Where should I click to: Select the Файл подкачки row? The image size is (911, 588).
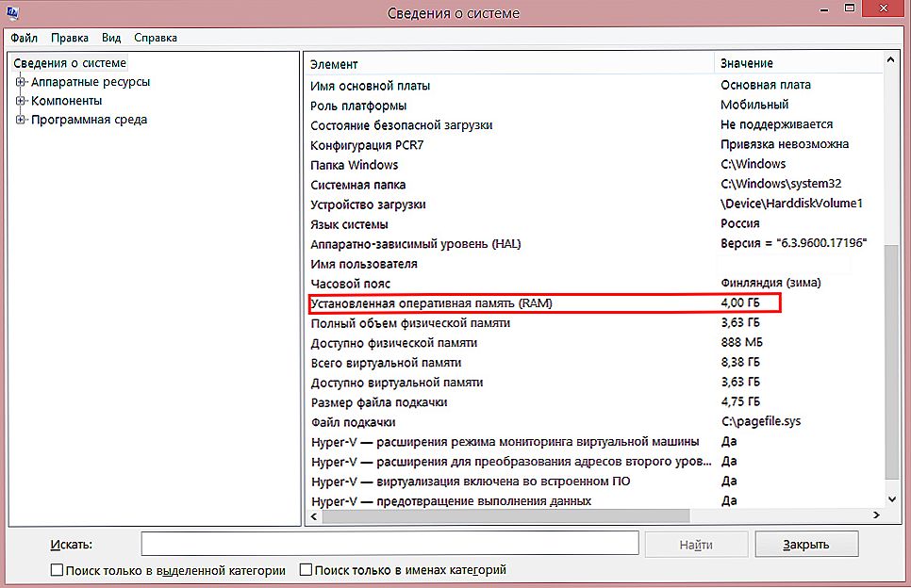pos(594,421)
